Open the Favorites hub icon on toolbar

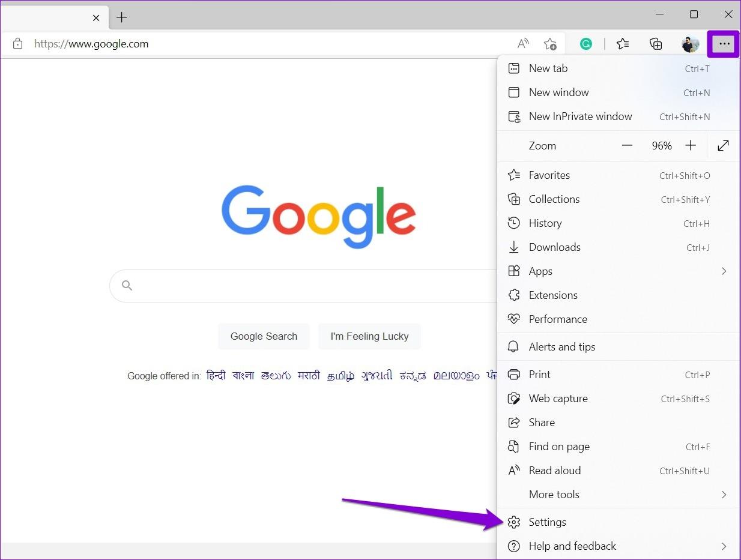[x=623, y=43]
